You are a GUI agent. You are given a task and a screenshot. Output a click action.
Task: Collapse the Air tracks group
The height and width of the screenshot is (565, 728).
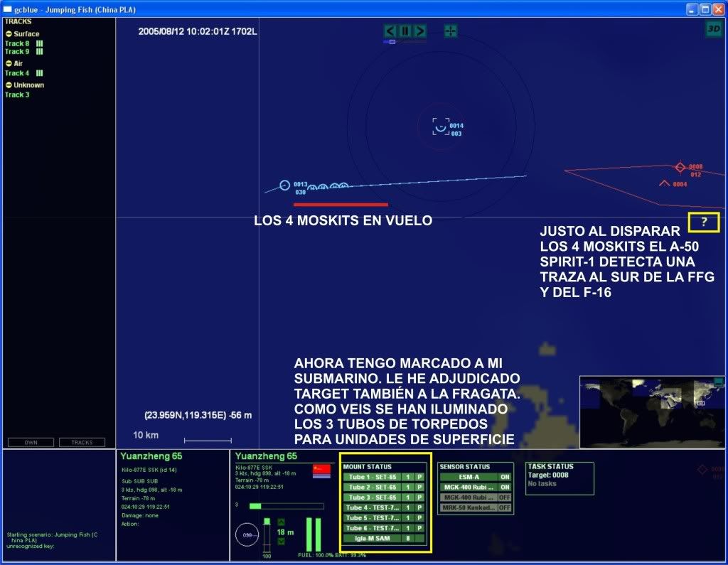click(9, 63)
